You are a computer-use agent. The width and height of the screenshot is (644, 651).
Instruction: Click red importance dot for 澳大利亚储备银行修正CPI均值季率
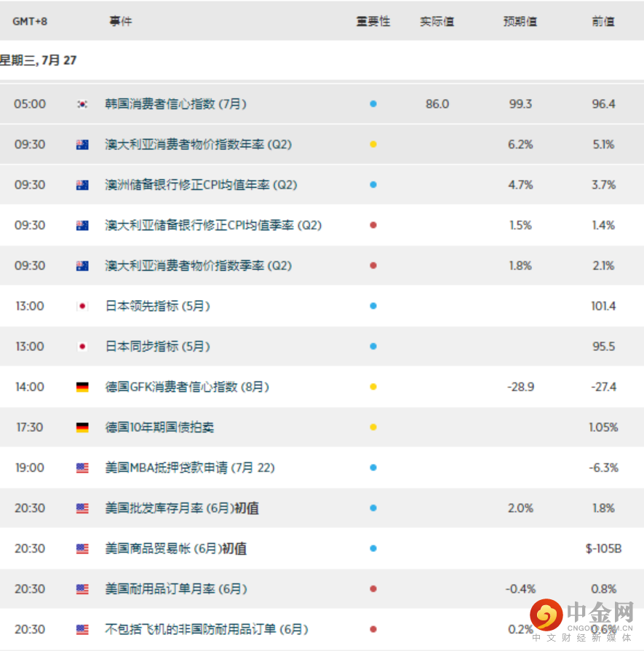click(373, 225)
